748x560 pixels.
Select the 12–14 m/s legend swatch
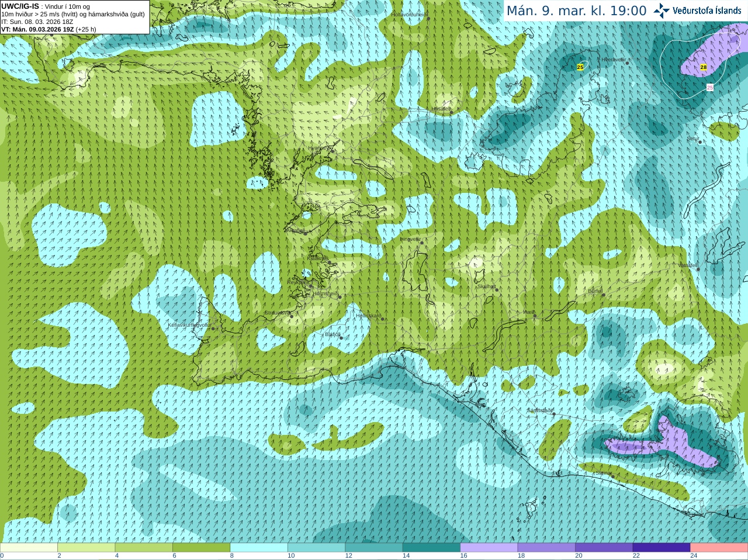click(374, 548)
